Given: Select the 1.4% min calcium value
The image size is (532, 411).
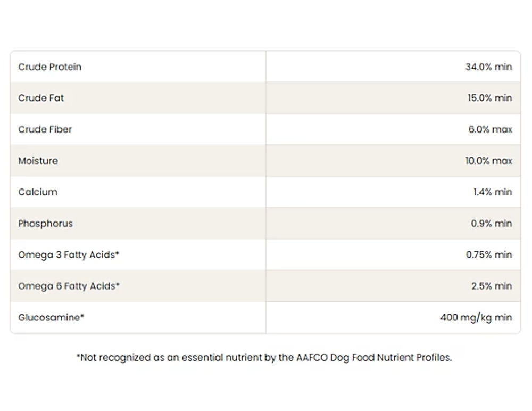Looking at the screenshot, I should click(x=493, y=192).
